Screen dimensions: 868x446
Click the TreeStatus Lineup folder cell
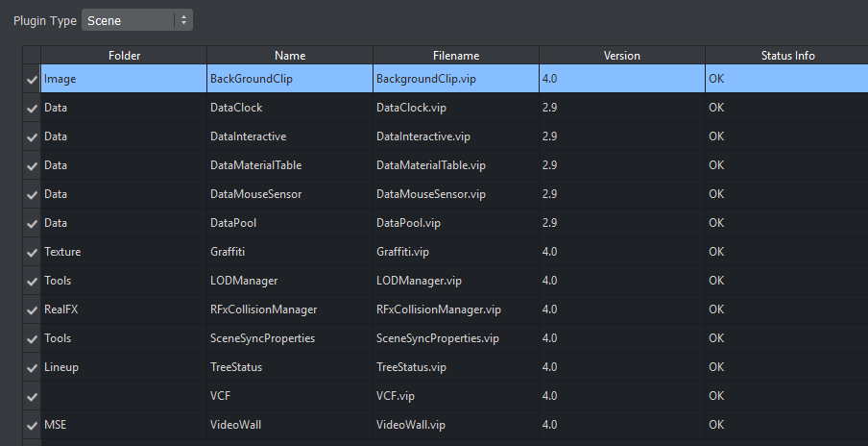61,367
